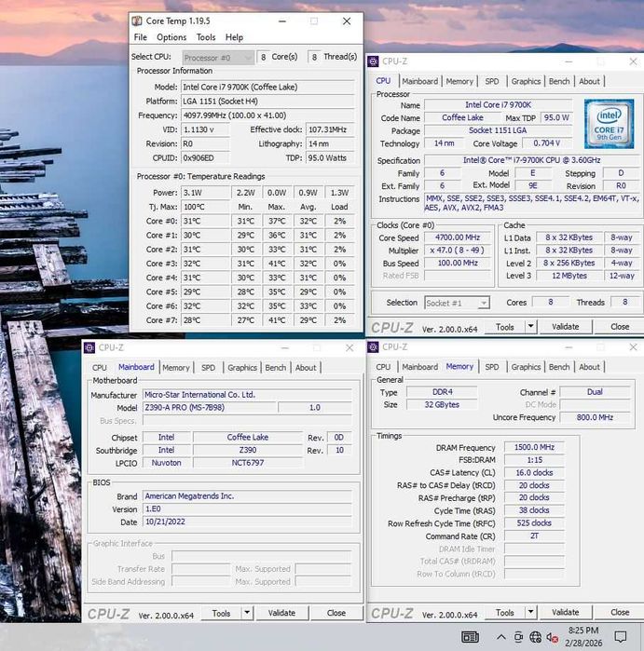This screenshot has height=651, width=644.
Task: Click Tools button in Mainboard CPU-Z window
Action: click(x=221, y=613)
